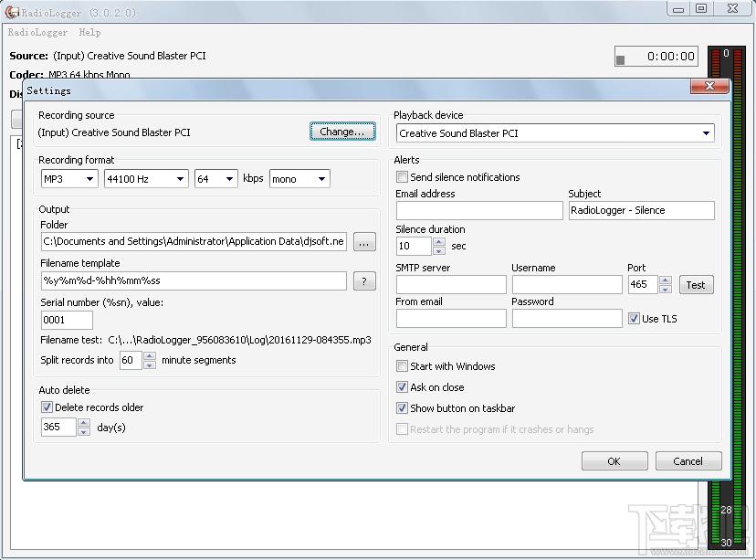Open the Help menu

point(89,32)
